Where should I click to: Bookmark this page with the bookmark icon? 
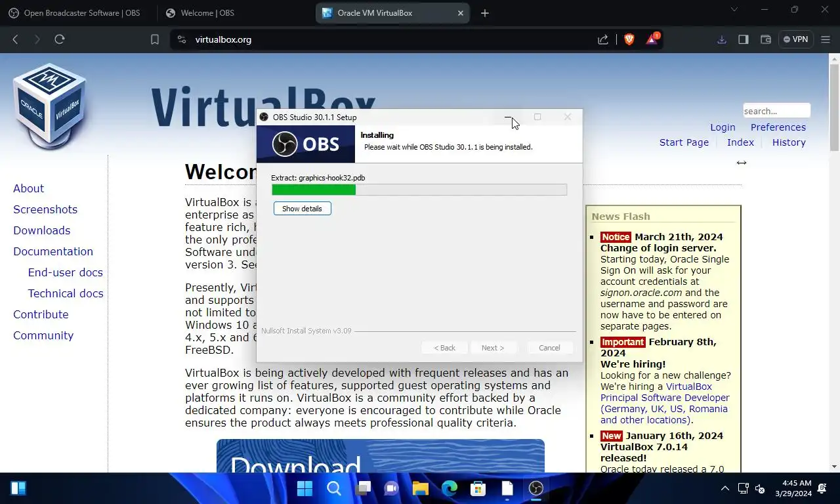[155, 39]
